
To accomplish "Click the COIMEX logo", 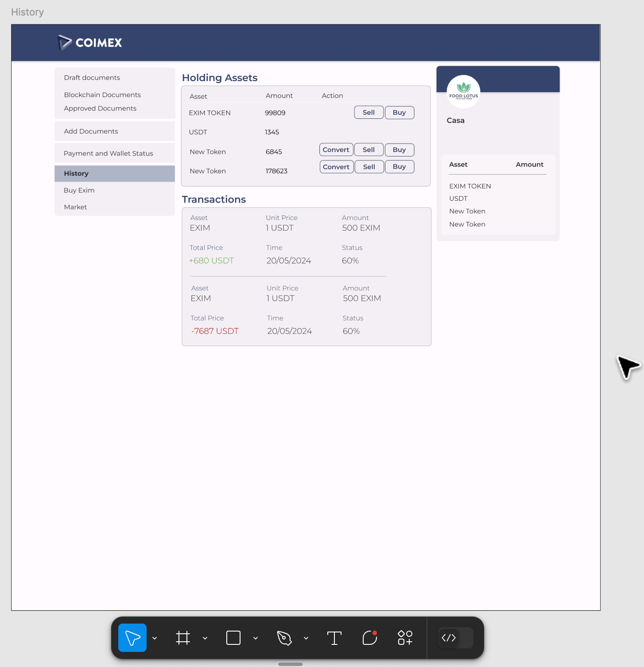I will [x=90, y=43].
